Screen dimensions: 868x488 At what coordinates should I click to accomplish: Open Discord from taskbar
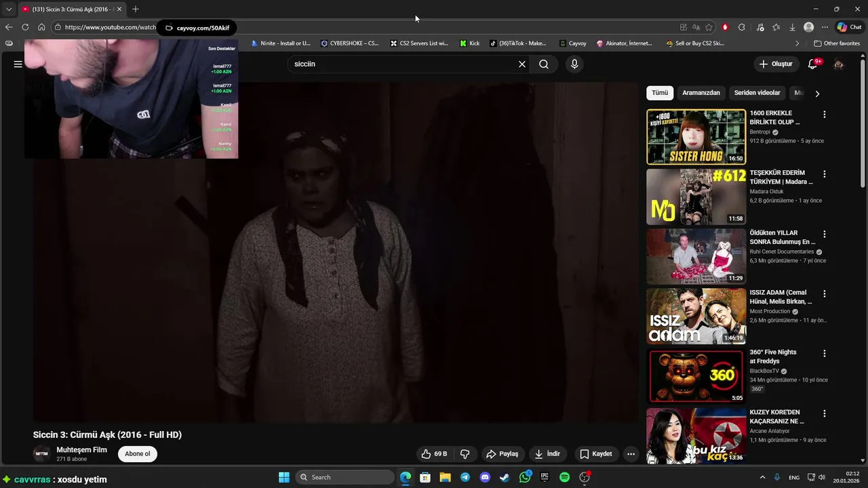pos(485,477)
